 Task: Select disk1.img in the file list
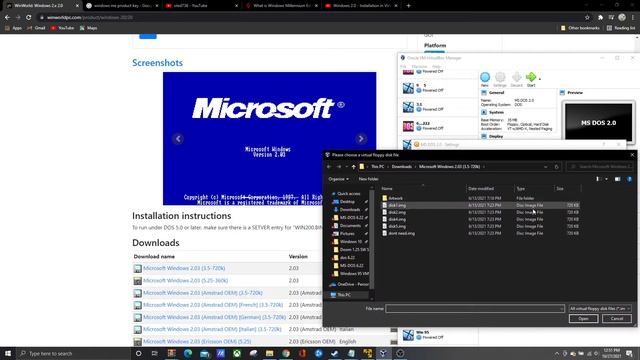(480, 205)
